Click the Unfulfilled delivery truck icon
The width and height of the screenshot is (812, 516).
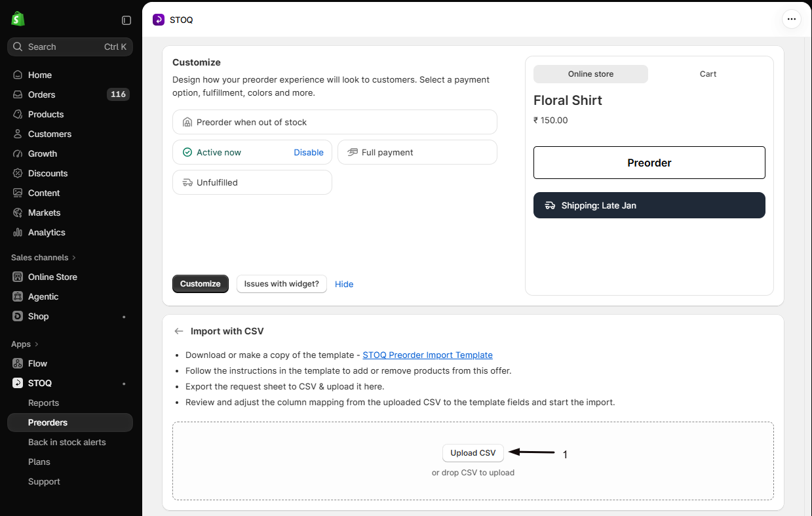tap(187, 182)
